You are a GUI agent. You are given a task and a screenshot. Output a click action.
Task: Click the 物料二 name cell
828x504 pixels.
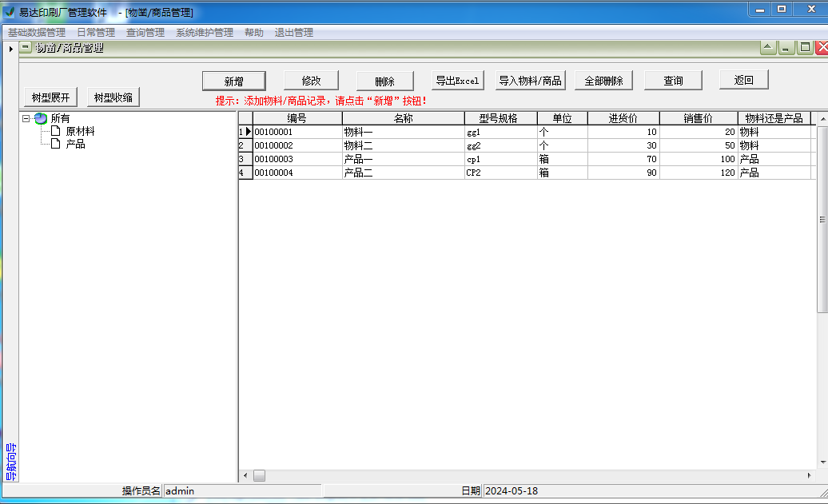click(404, 145)
